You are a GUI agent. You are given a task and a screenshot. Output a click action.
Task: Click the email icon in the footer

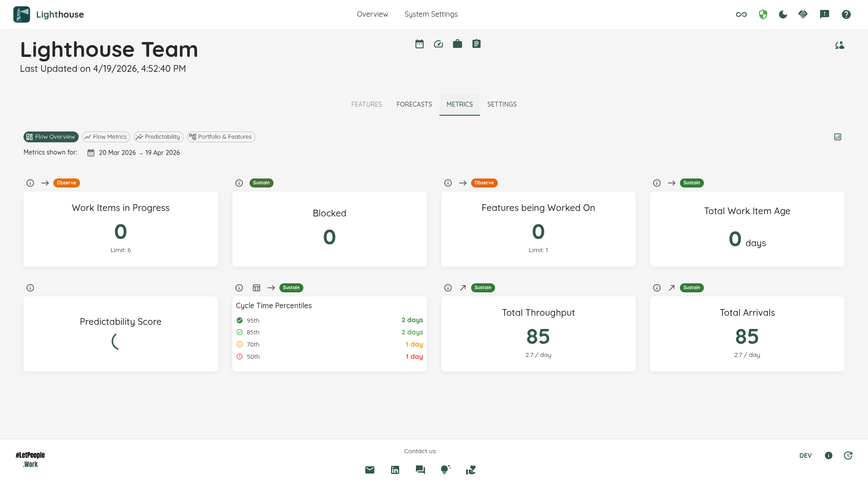click(x=369, y=470)
